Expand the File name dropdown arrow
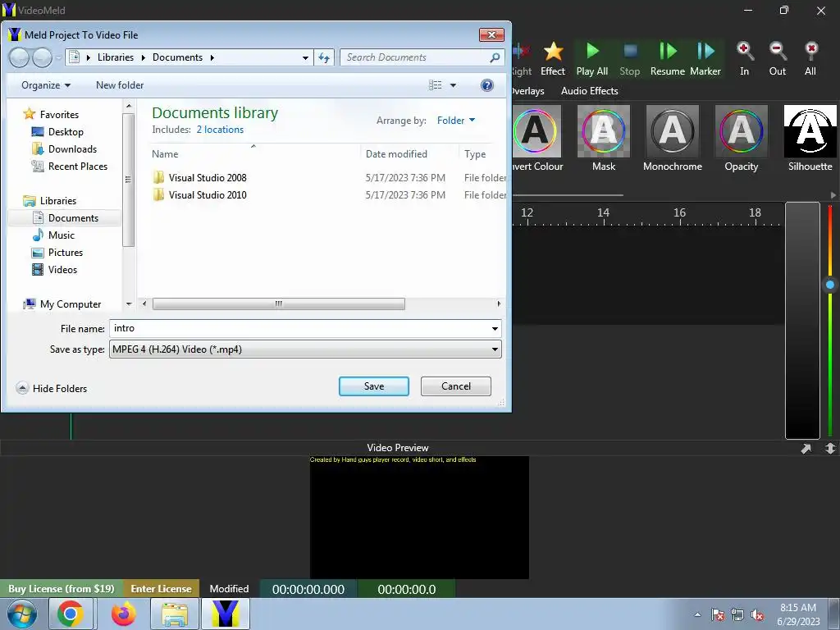The height and width of the screenshot is (630, 840). [495, 328]
